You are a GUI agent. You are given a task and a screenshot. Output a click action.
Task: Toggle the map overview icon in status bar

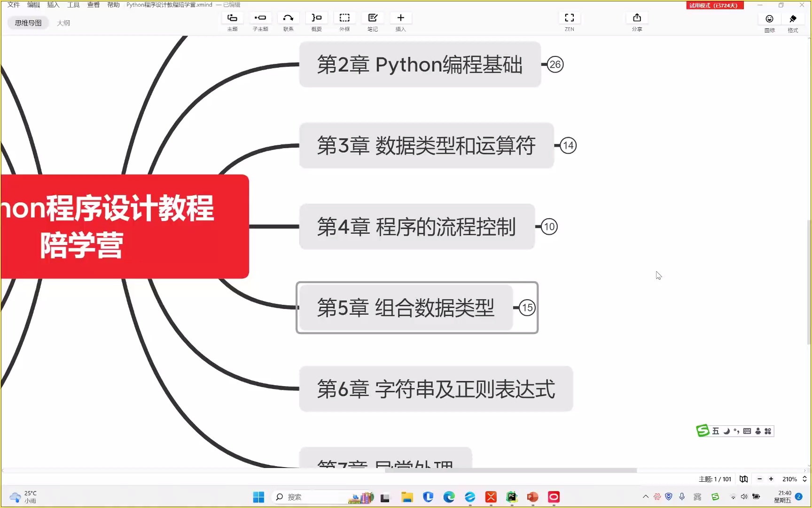coord(743,479)
